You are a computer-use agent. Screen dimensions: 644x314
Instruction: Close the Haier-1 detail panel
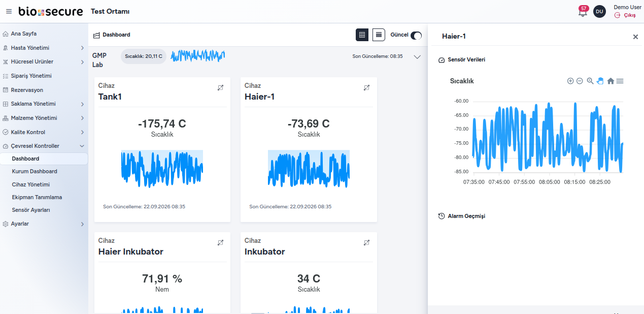[x=635, y=37]
